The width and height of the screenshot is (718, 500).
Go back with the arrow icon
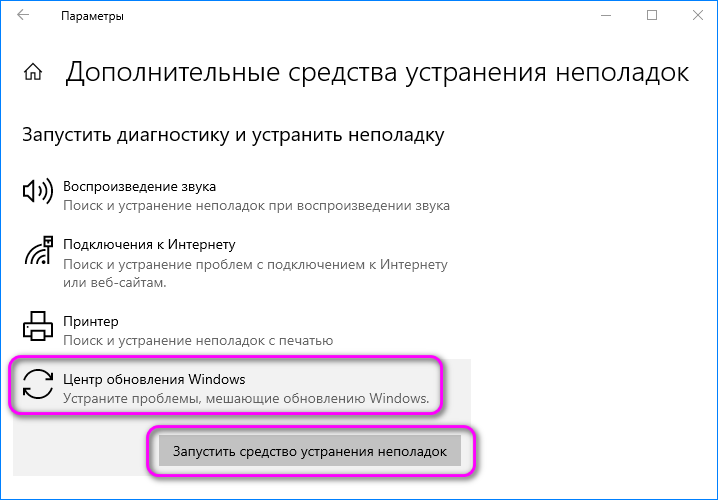(23, 15)
